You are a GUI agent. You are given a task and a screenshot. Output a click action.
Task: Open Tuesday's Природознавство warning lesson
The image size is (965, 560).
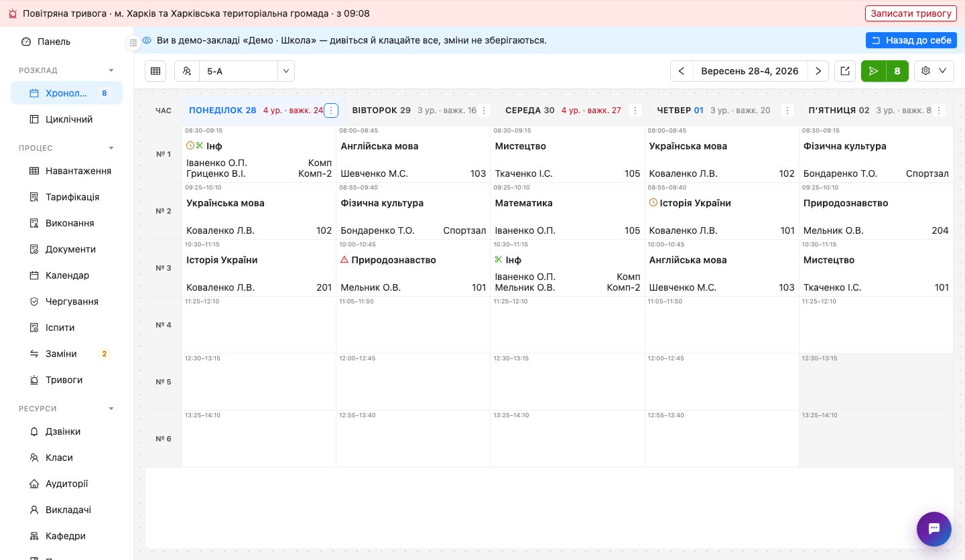click(x=413, y=269)
